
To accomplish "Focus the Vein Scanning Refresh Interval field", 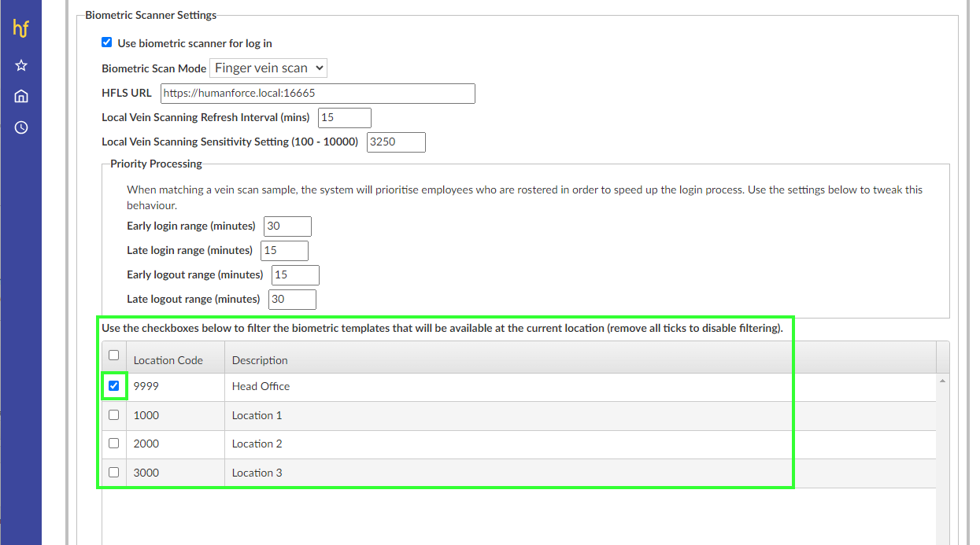I will (x=344, y=118).
